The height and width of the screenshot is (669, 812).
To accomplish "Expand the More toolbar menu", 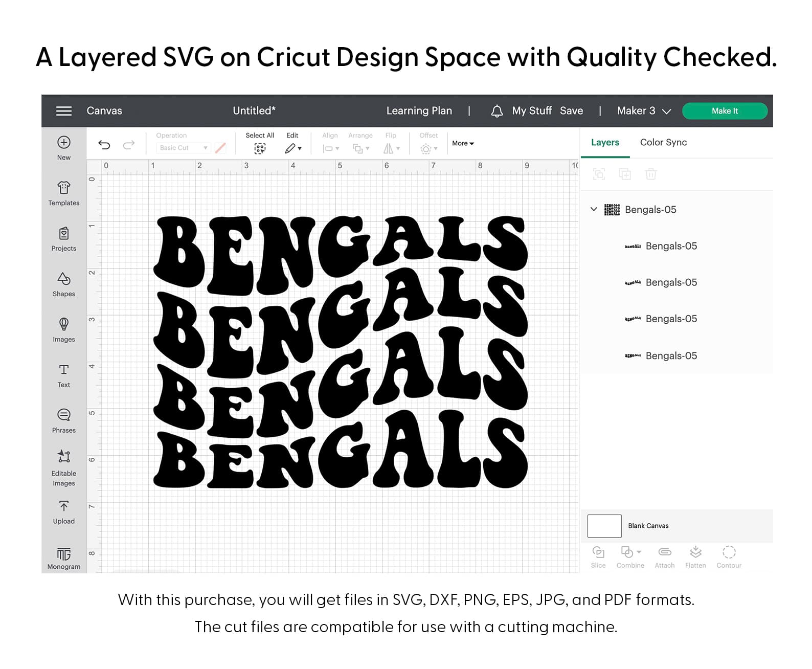I will tap(463, 143).
